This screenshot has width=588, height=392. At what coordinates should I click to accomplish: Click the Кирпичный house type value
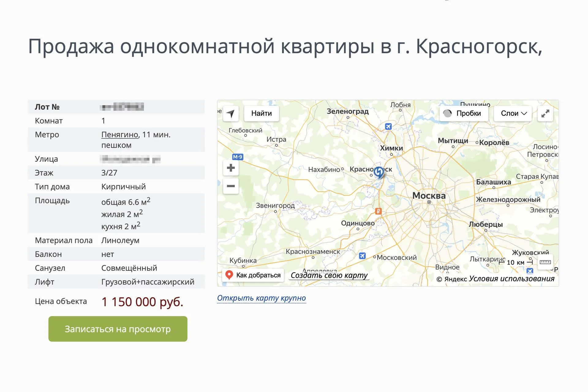(123, 187)
